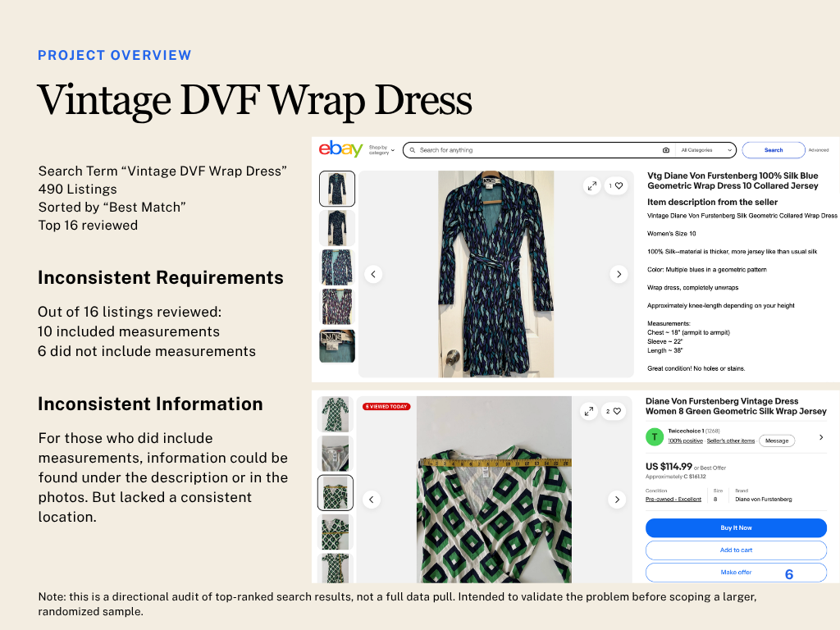Click the blue Search button
This screenshot has width=840, height=630.
click(x=773, y=150)
